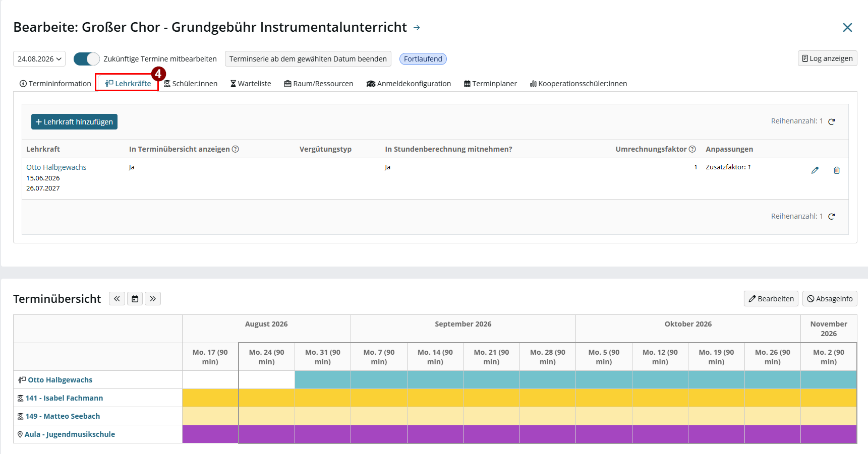The image size is (868, 454).
Task: Toggle Zukünftige Termine mitbearbeiten switch
Action: tap(87, 59)
